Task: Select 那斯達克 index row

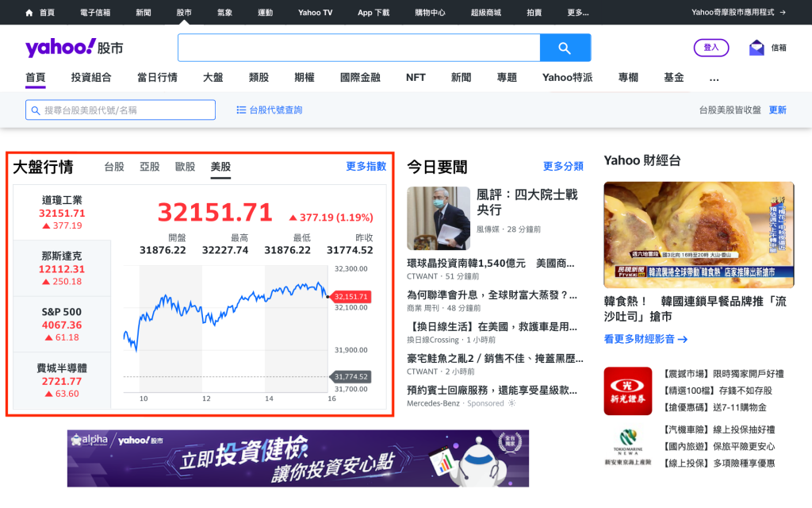Action: (62, 268)
